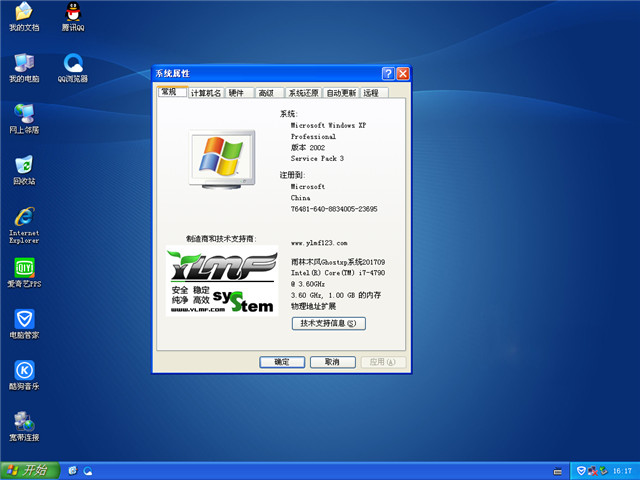
Task: Open 回收站 recycle bin icon
Action: [24, 170]
